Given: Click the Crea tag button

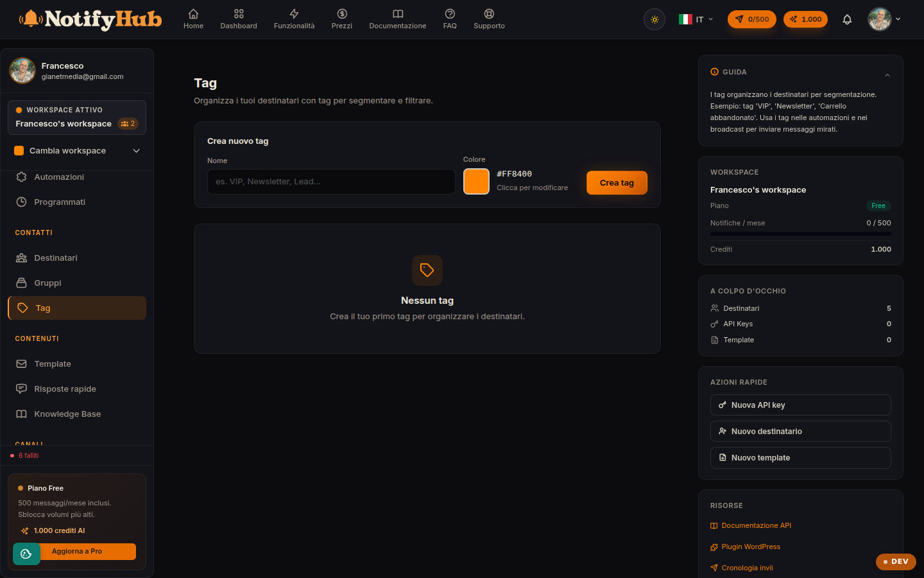Looking at the screenshot, I should (617, 183).
